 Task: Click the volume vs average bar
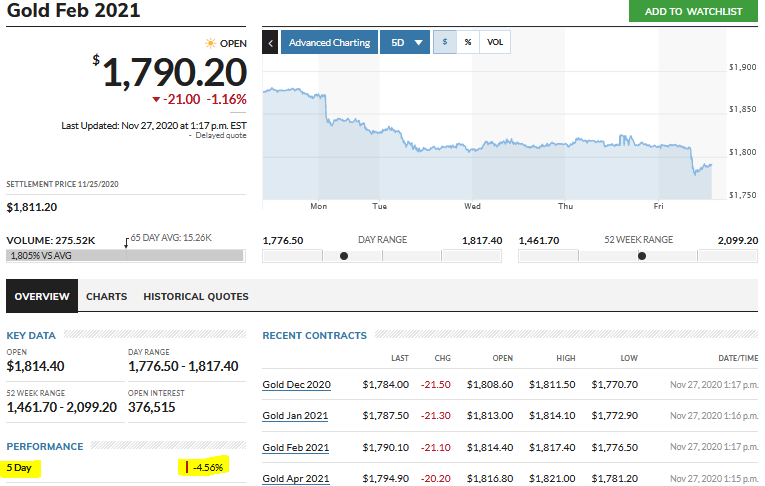click(125, 255)
